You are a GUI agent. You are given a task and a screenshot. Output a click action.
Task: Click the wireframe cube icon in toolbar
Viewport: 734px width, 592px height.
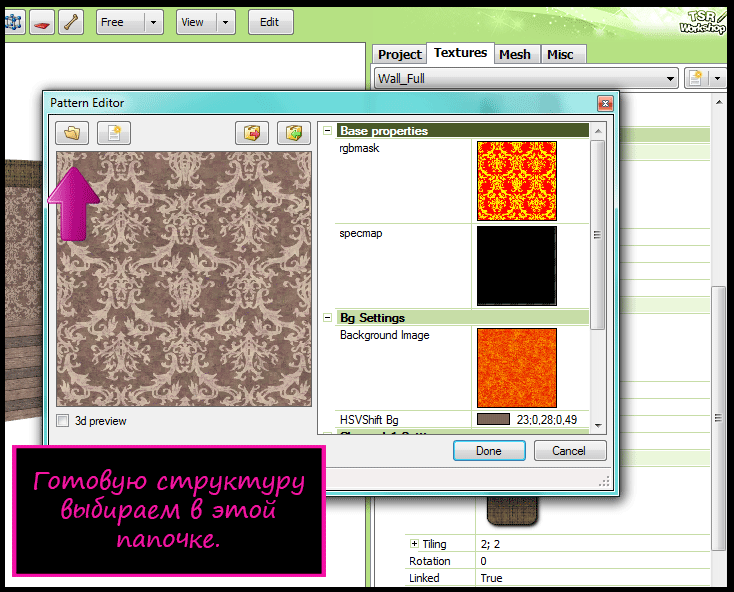pyautogui.click(x=14, y=22)
